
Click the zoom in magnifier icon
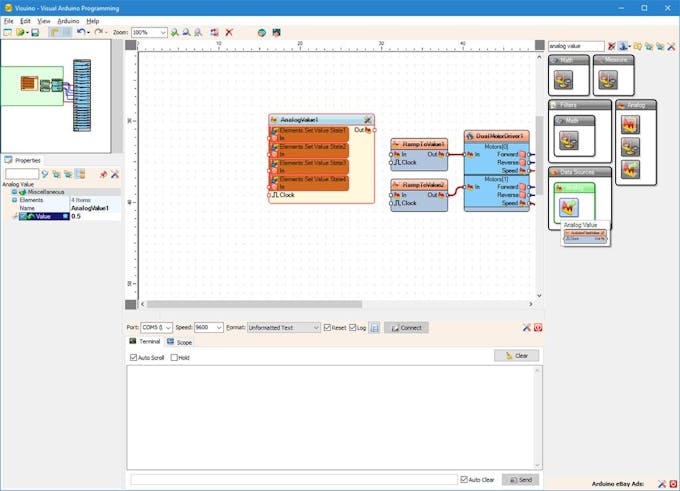(x=174, y=33)
